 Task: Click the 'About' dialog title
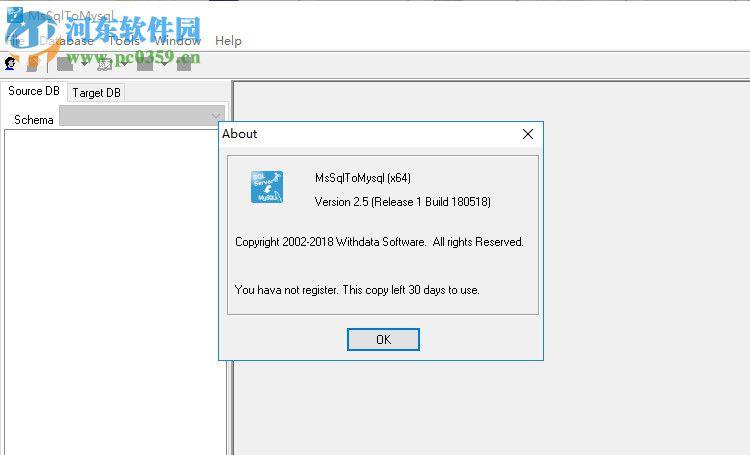pyautogui.click(x=240, y=134)
